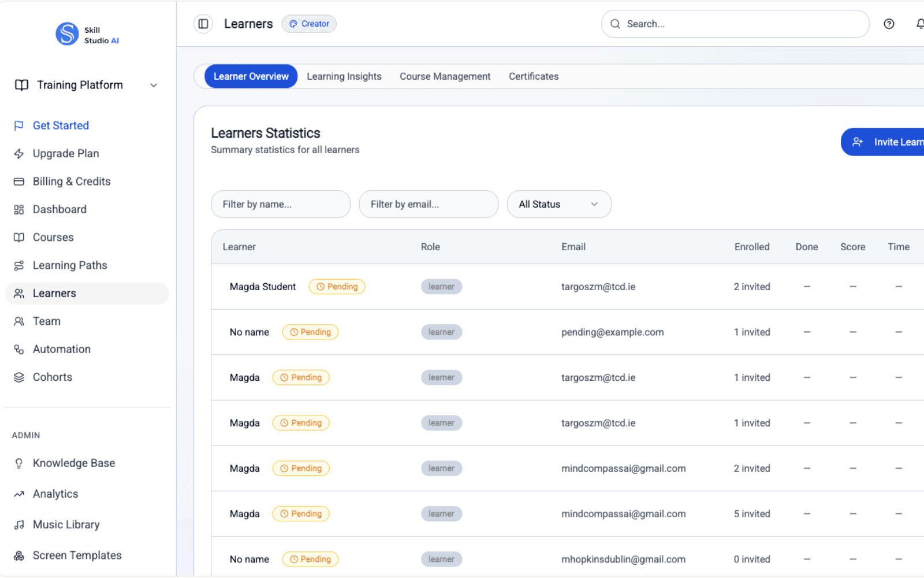924x578 pixels.
Task: Click the Knowledge Base lightbulb icon
Action: click(19, 463)
